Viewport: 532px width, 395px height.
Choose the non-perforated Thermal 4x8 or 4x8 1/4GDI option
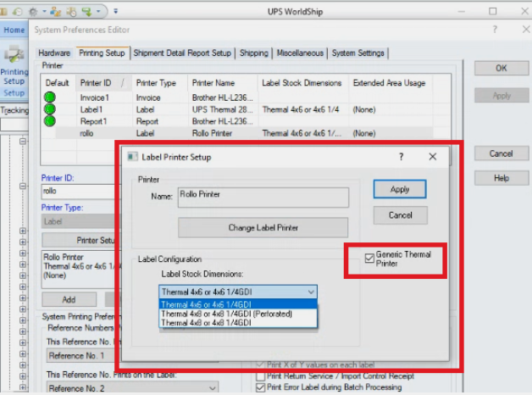tap(238, 322)
